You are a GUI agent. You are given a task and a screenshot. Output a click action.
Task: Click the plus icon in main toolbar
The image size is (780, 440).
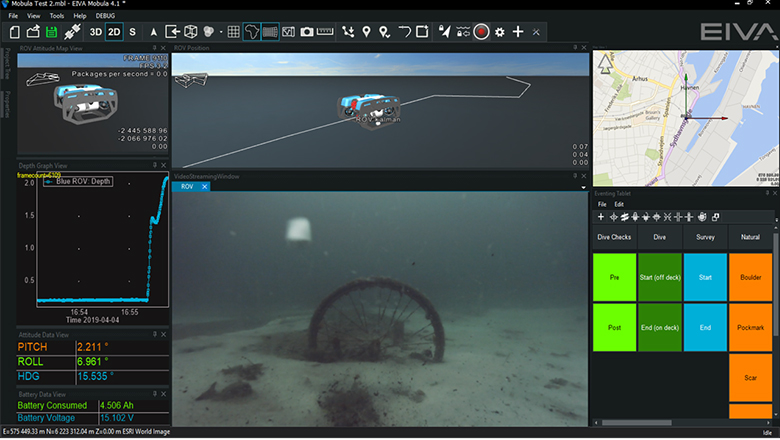point(518,32)
